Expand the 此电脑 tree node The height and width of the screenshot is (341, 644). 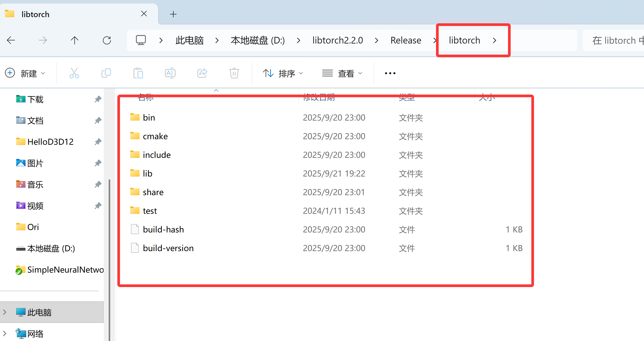click(x=4, y=312)
